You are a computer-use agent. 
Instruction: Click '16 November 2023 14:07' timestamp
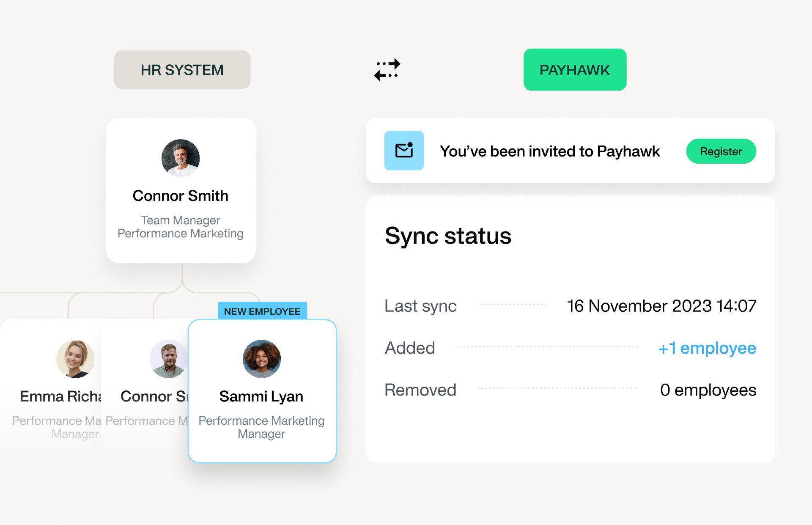tap(661, 306)
